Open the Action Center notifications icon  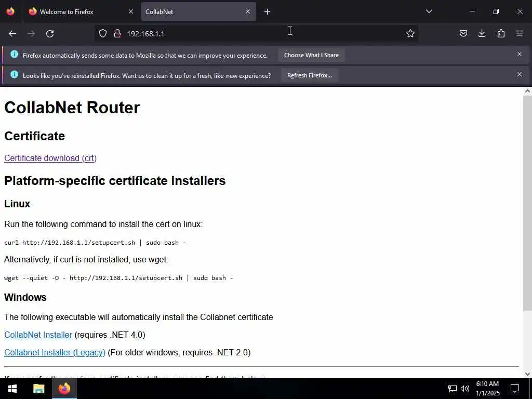pyautogui.click(x=515, y=389)
